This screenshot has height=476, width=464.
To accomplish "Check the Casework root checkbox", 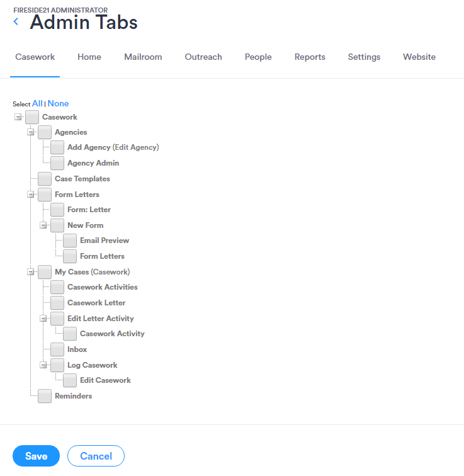I will click(32, 117).
